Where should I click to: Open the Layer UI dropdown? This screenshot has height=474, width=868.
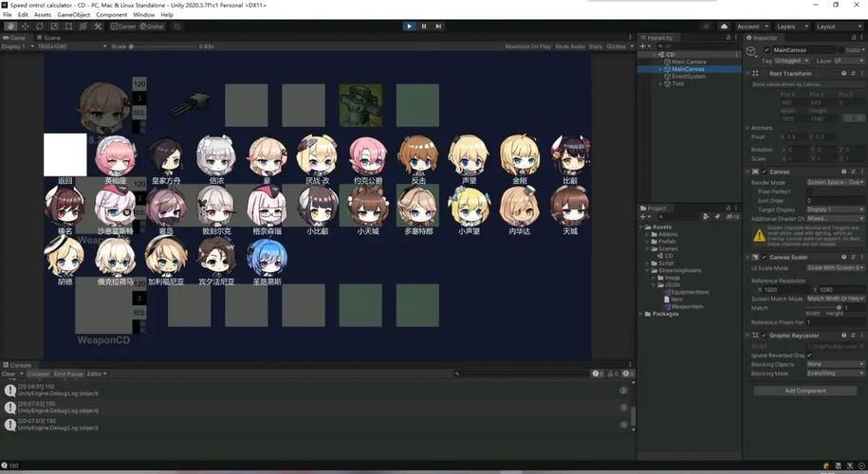[x=849, y=61]
